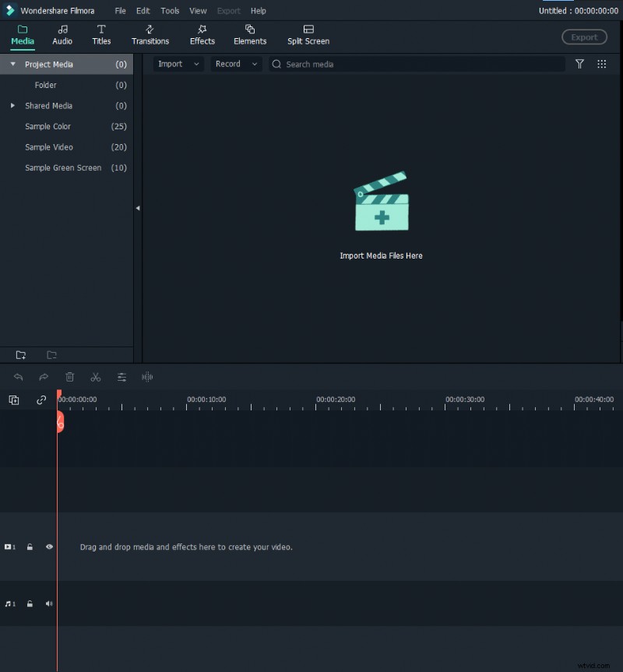Open the media filter funnel icon

(579, 64)
